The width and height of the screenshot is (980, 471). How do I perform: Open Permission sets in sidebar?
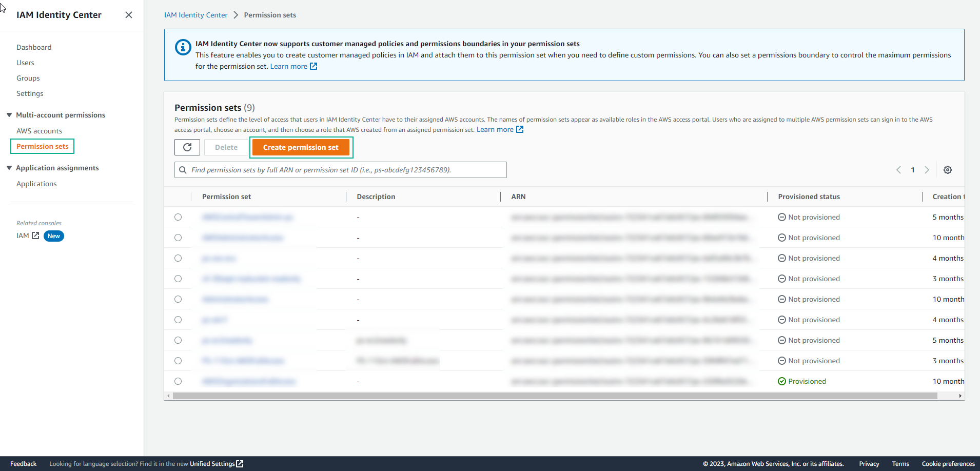pyautogui.click(x=43, y=146)
